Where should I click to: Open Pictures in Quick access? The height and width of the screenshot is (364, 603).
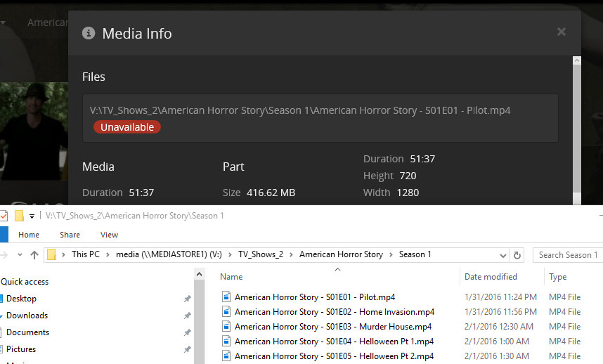[x=21, y=349]
